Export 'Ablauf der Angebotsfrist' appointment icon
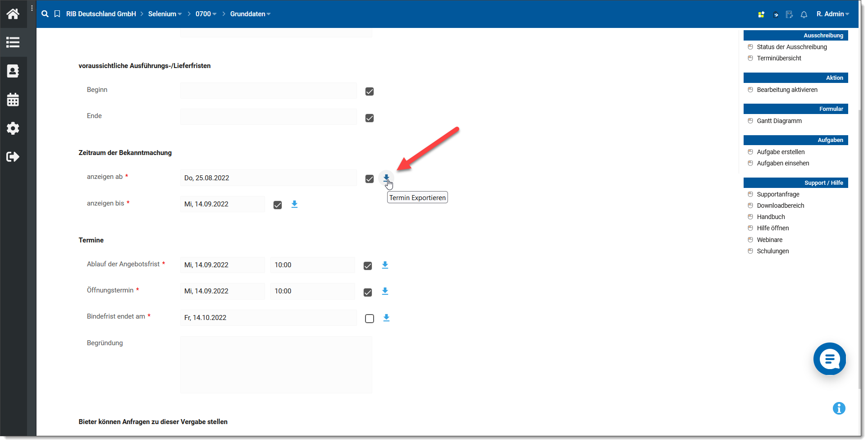Image resolution: width=868 pixels, height=443 pixels. point(385,265)
